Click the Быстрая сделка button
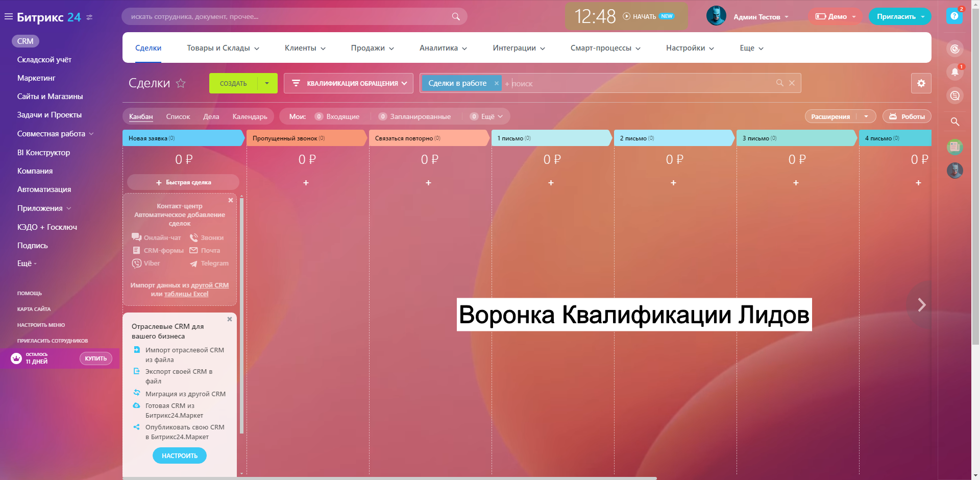Viewport: 980px width, 480px height. click(x=183, y=182)
